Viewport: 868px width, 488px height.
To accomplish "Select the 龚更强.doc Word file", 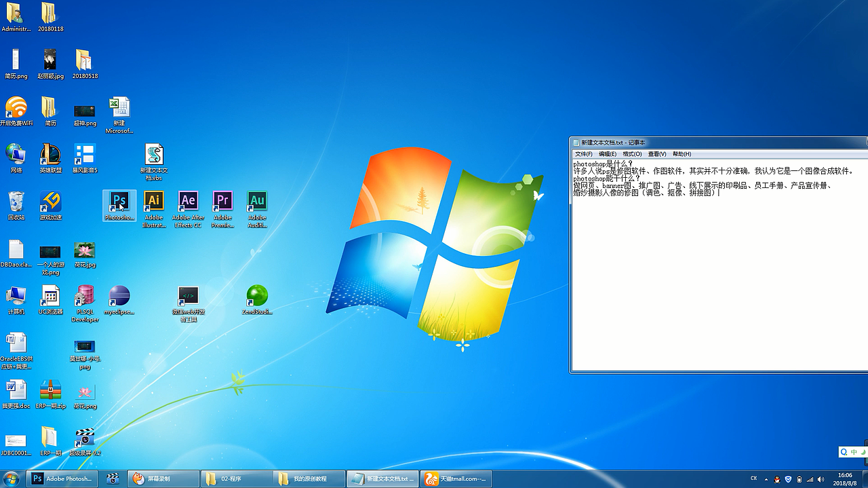I will click(x=16, y=394).
